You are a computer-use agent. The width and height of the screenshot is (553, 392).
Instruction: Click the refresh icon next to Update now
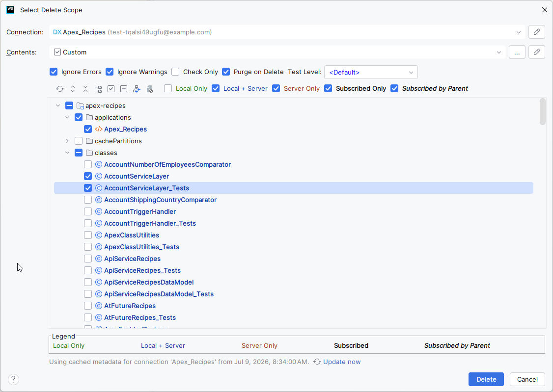pyautogui.click(x=317, y=362)
